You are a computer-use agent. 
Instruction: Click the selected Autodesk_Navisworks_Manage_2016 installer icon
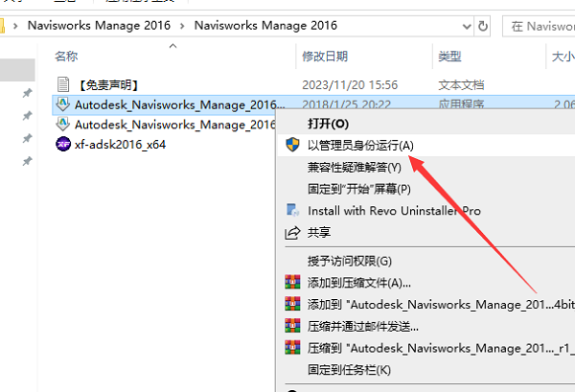point(63,104)
